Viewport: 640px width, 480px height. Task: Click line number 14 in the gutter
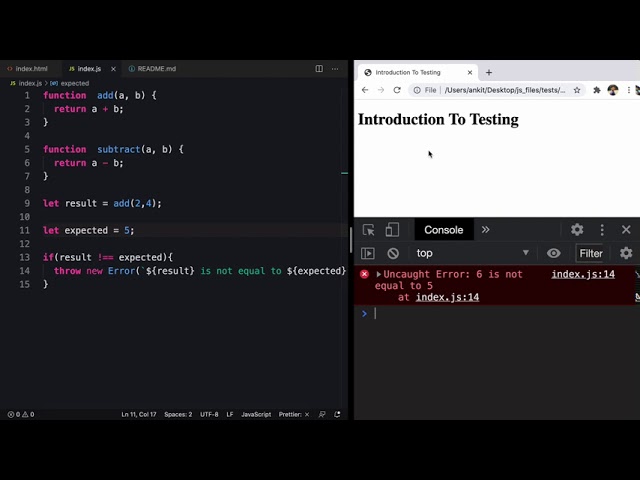click(24, 271)
